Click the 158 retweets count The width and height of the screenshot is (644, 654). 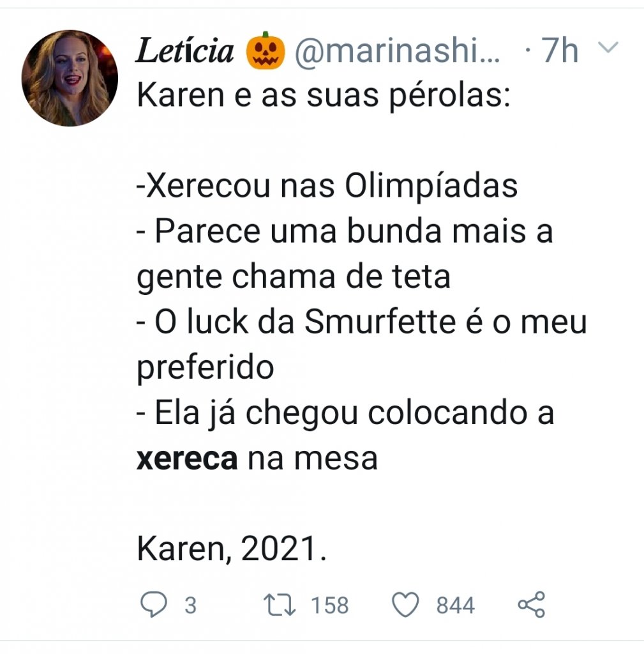click(x=330, y=605)
